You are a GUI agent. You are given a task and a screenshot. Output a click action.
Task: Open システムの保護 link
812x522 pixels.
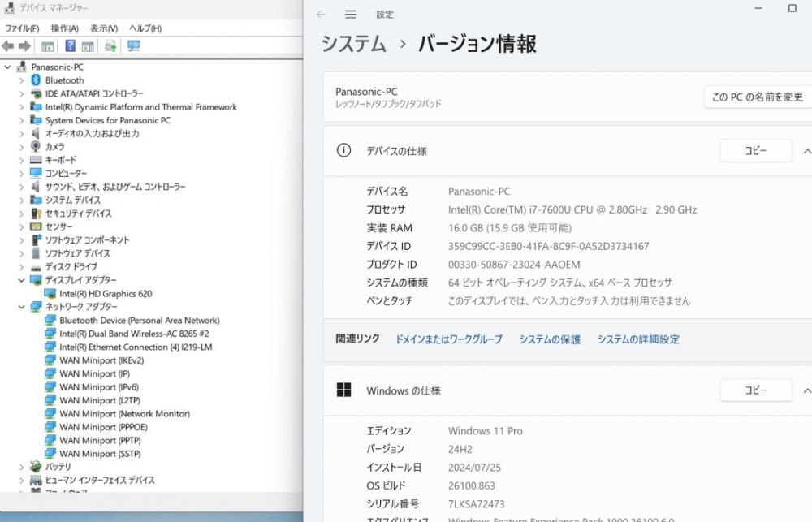click(x=550, y=339)
